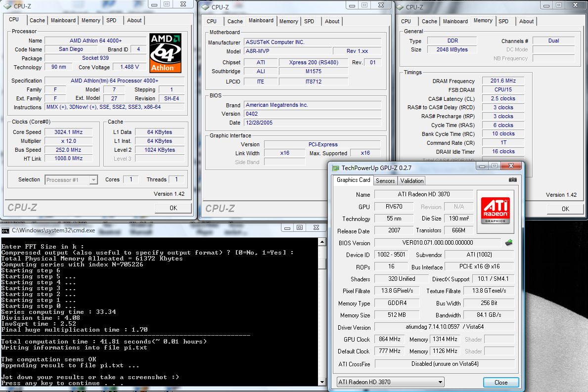Open the ATI Radeon HD 3870 card dropdown
Image resolution: width=588 pixels, height=392 pixels.
[390, 382]
